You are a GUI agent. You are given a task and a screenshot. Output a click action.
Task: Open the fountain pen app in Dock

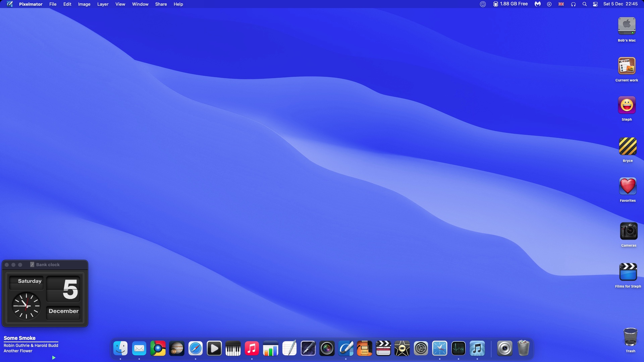tap(308, 349)
